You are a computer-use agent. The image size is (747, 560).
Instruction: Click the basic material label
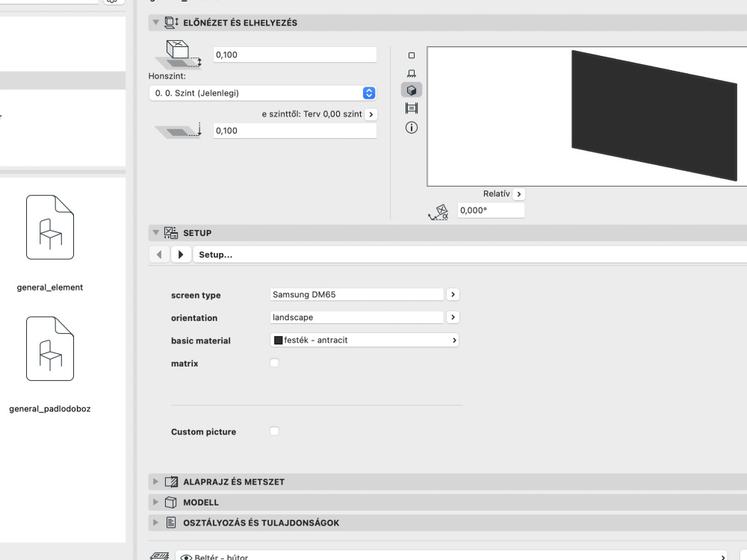[200, 341]
